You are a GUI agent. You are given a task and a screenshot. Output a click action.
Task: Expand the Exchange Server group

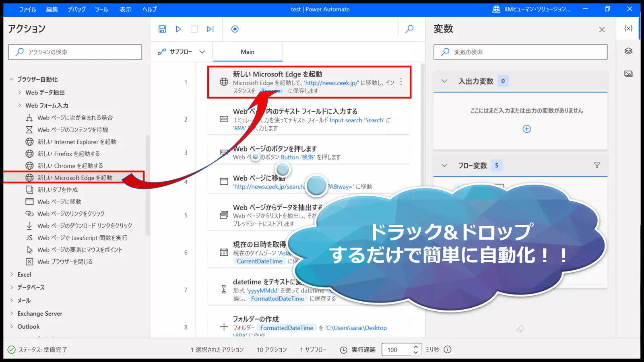pyautogui.click(x=12, y=313)
